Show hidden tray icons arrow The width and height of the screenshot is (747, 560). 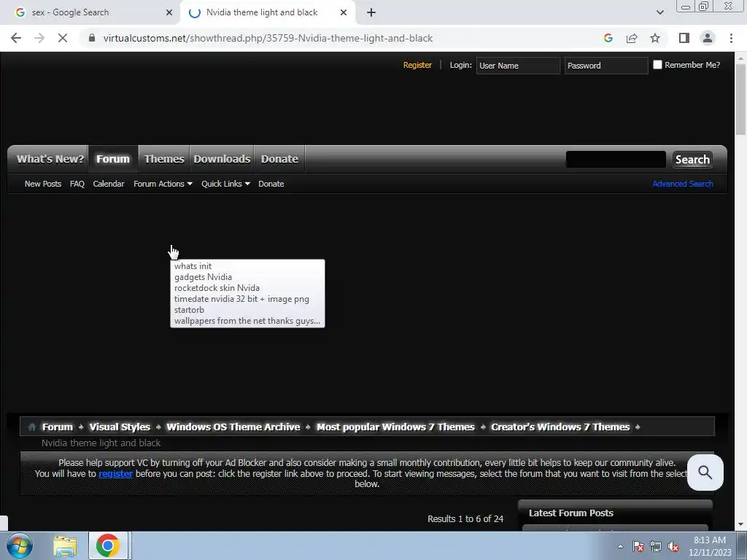pos(620,546)
